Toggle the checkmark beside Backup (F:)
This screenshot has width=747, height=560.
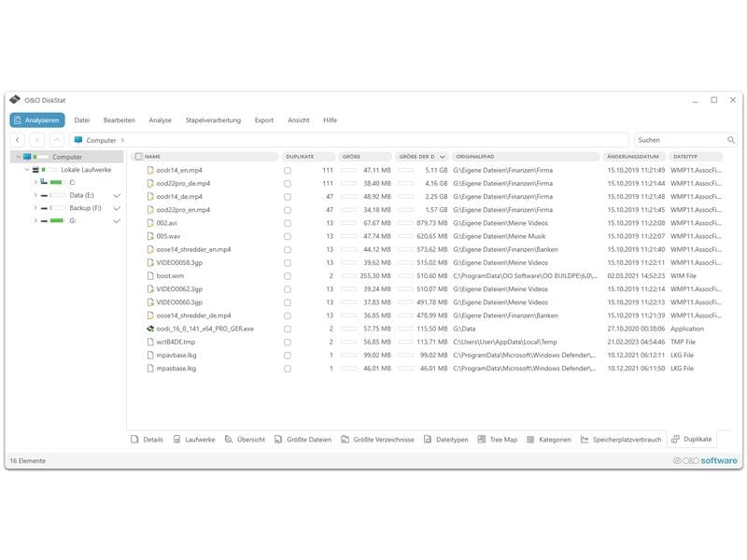(x=117, y=208)
